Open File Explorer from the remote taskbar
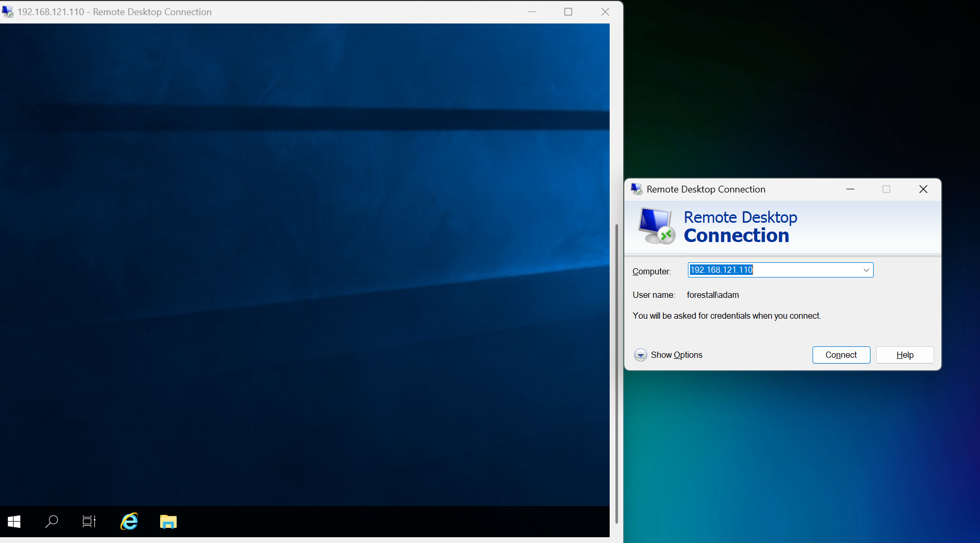980x543 pixels. click(168, 521)
